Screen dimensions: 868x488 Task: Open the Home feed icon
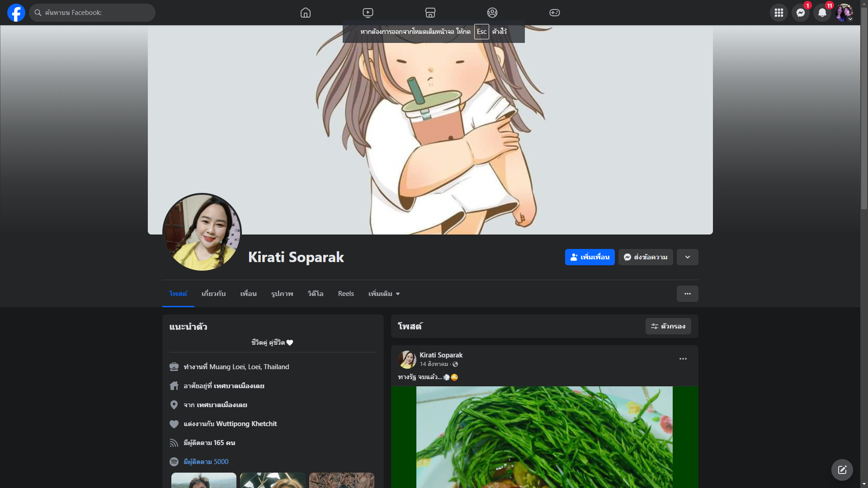click(306, 13)
